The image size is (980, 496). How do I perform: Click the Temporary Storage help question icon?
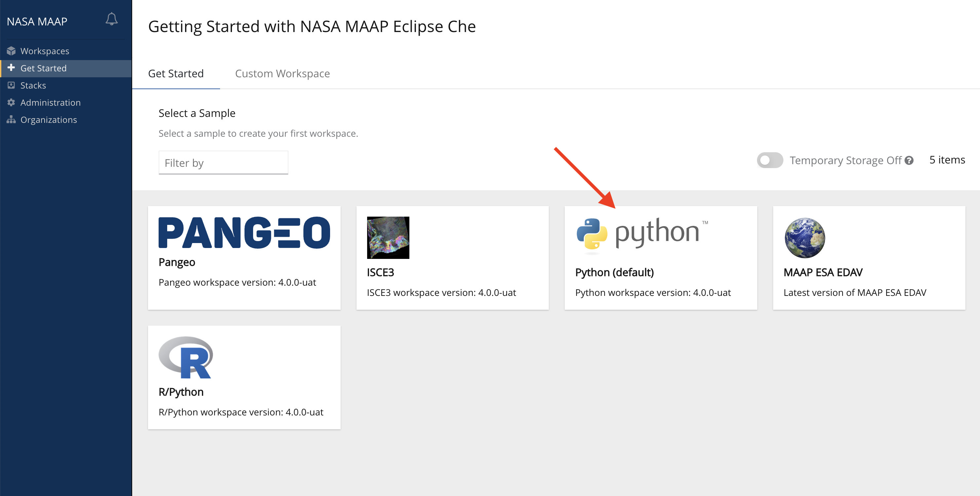click(909, 160)
